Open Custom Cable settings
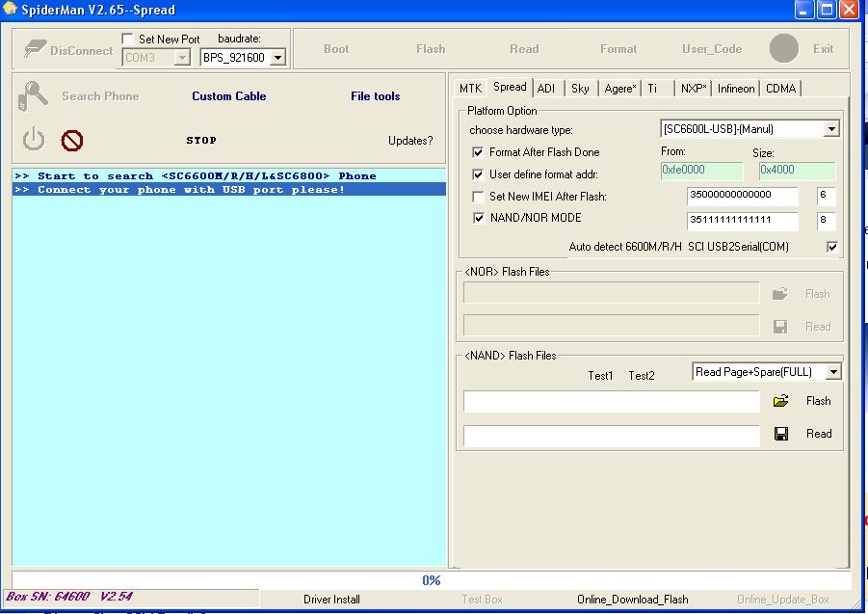The height and width of the screenshot is (614, 868). point(229,96)
